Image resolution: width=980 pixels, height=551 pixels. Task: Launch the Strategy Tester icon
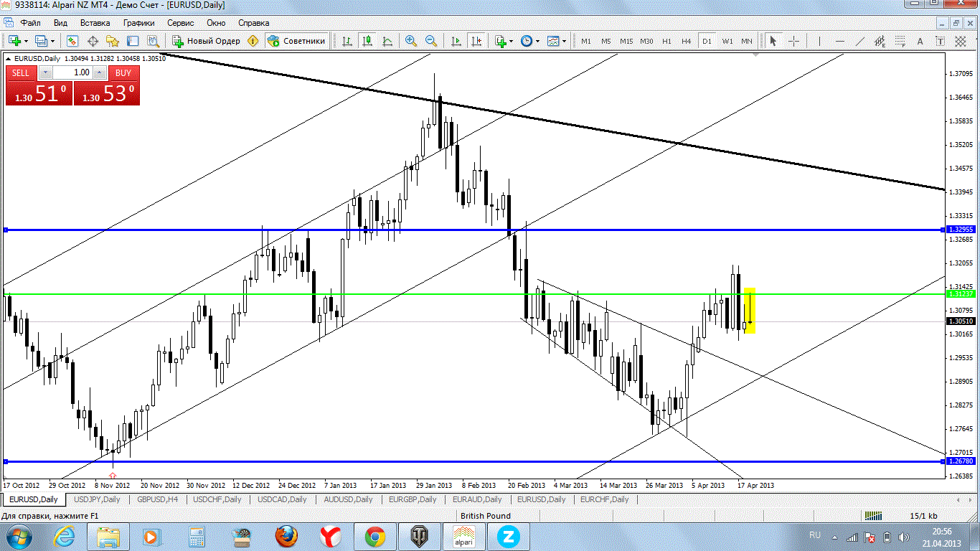click(153, 41)
